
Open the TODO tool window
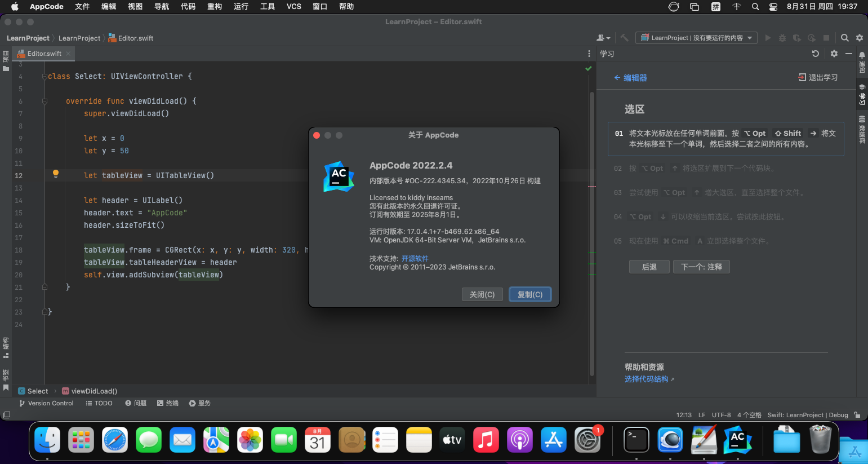[x=99, y=403]
